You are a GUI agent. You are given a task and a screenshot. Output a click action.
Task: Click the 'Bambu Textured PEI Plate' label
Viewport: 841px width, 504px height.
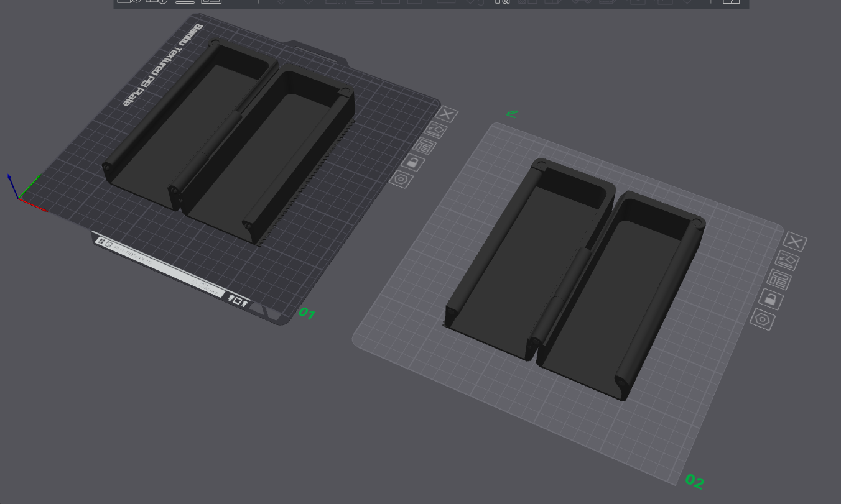coord(163,65)
